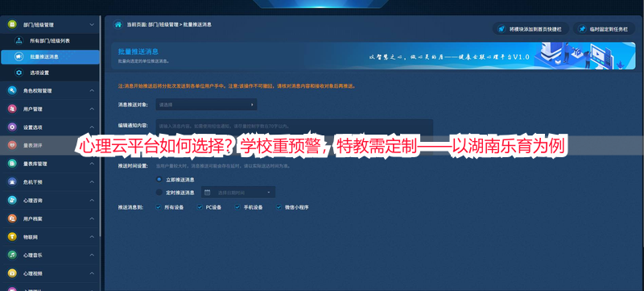Collapse the 部门/班级管理 menu chevron

tap(92, 25)
